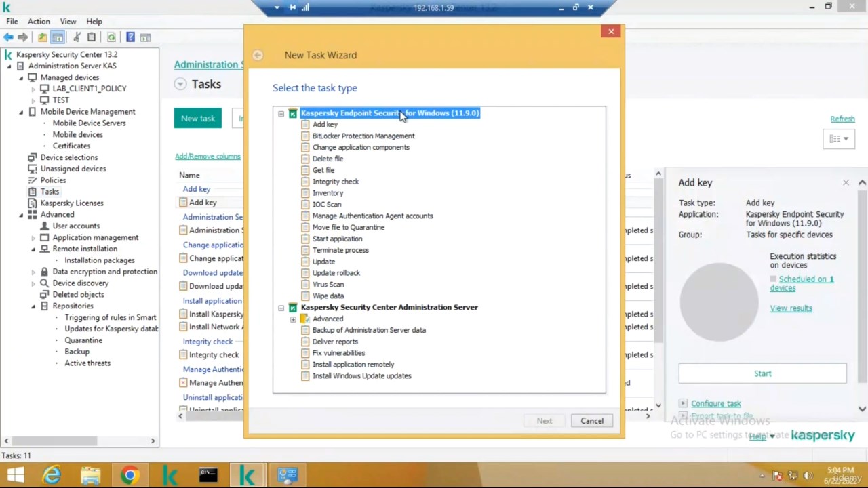Collapse the Kaspersky Security Center Administration Server node

pos(281,308)
